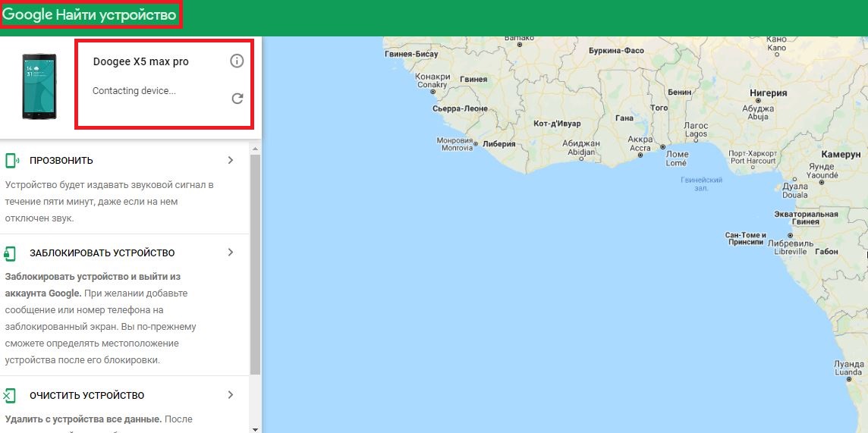Image resolution: width=868 pixels, height=433 pixels.
Task: Click the lock device icon
Action: (10, 253)
